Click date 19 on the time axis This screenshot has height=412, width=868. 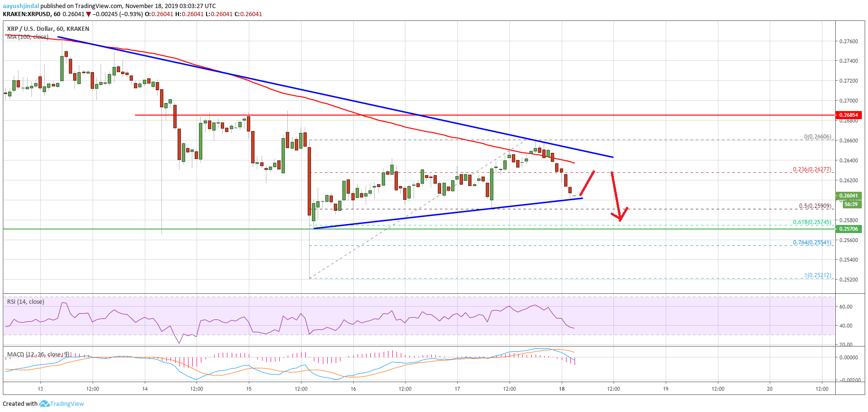666,389
